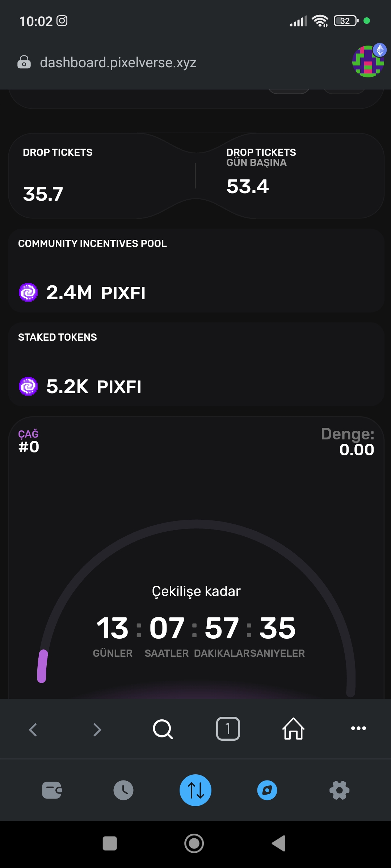Tap the Android system back triangle

click(x=279, y=843)
